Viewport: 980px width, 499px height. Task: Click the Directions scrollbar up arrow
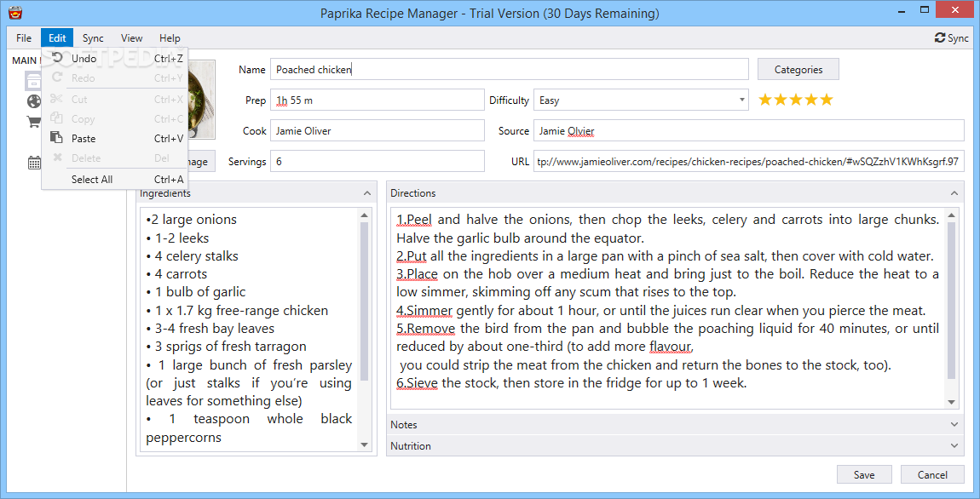coord(951,216)
